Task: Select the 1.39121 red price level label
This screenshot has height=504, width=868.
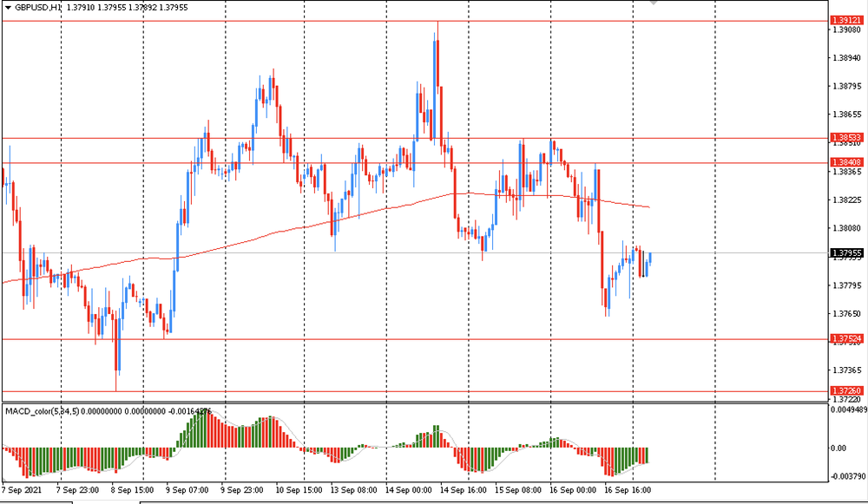Action: (847, 21)
